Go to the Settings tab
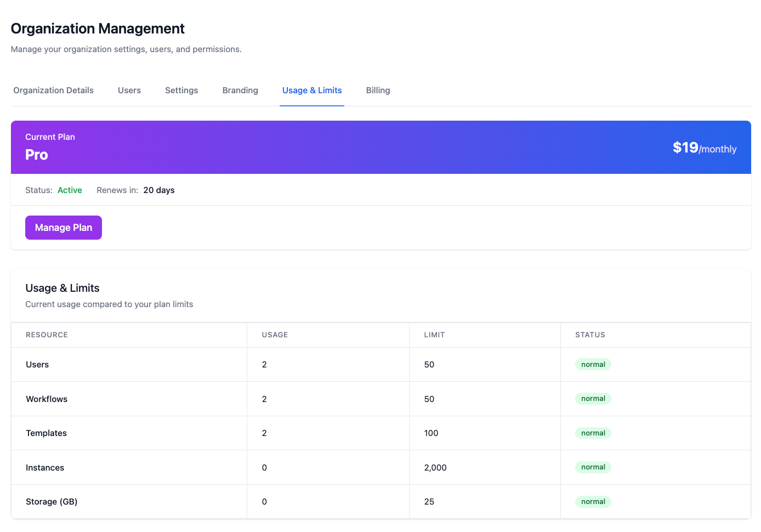Viewport: 761px width, 532px height. coord(181,90)
